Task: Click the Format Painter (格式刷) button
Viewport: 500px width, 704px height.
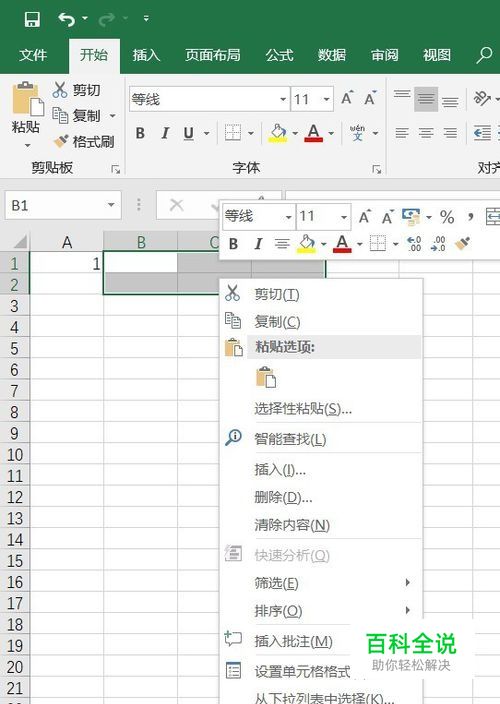Action: point(83,142)
